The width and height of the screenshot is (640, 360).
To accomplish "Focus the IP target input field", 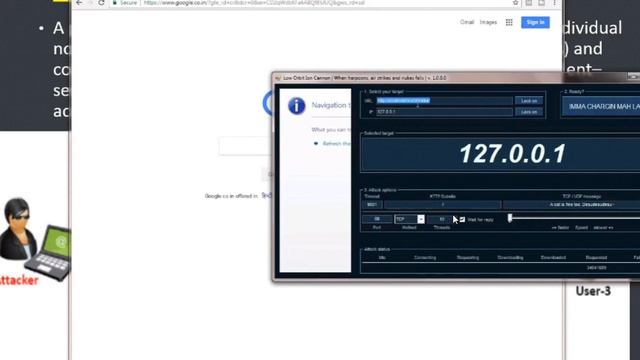I will [x=444, y=112].
